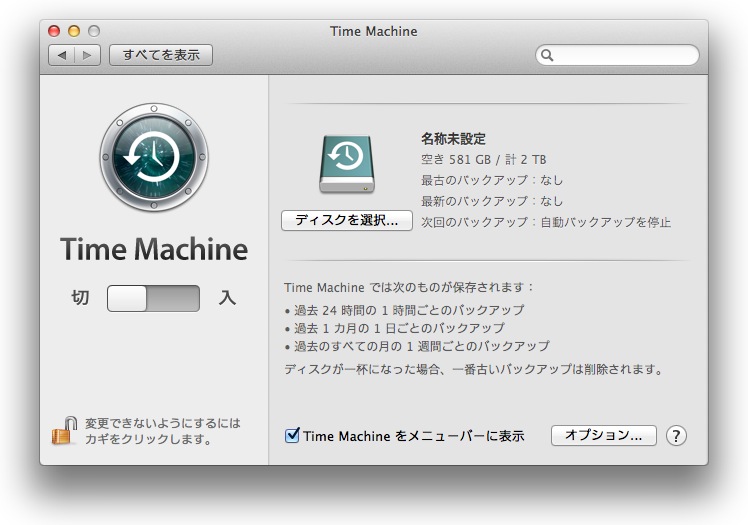Image resolution: width=748 pixels, height=525 pixels.
Task: Click the large Time Machine clock icon
Action: click(153, 157)
